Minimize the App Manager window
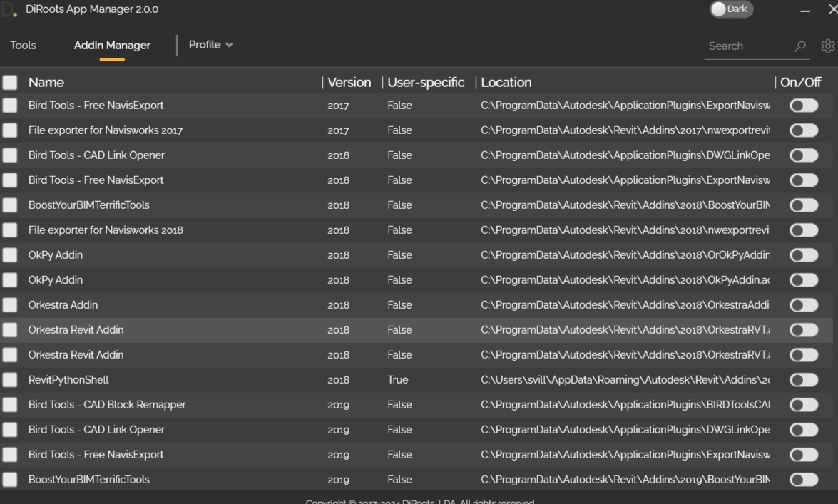Image resolution: width=838 pixels, height=504 pixels. [x=805, y=9]
